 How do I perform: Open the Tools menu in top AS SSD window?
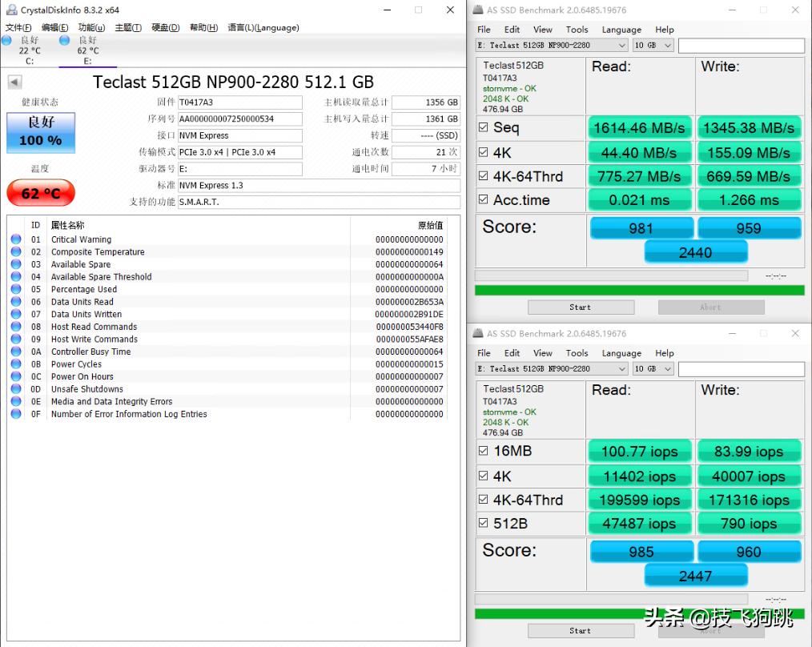(x=577, y=30)
